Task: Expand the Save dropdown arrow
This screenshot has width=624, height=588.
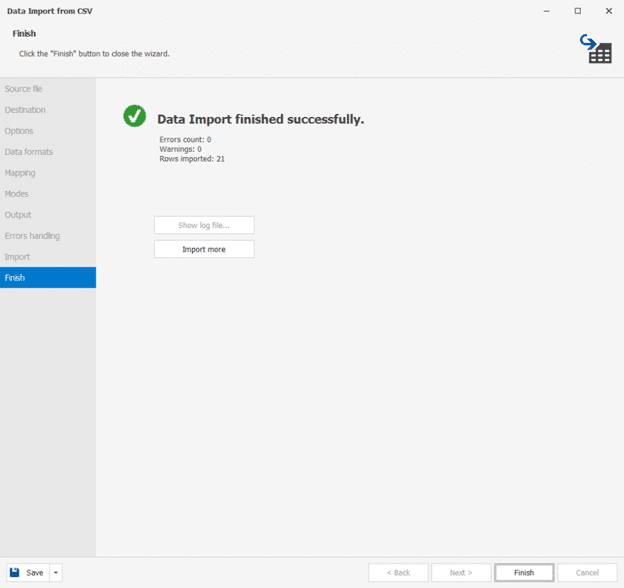Action: (x=56, y=573)
